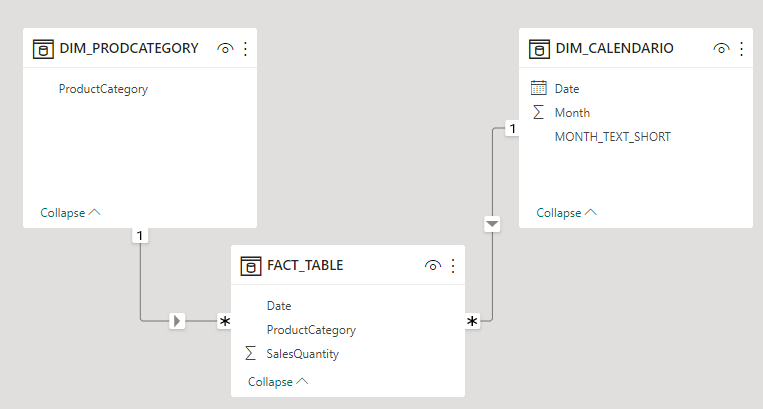Screen dimensions: 763x409
Task: Select SalesQuantity field in FACT_TABLE
Action: (x=303, y=354)
